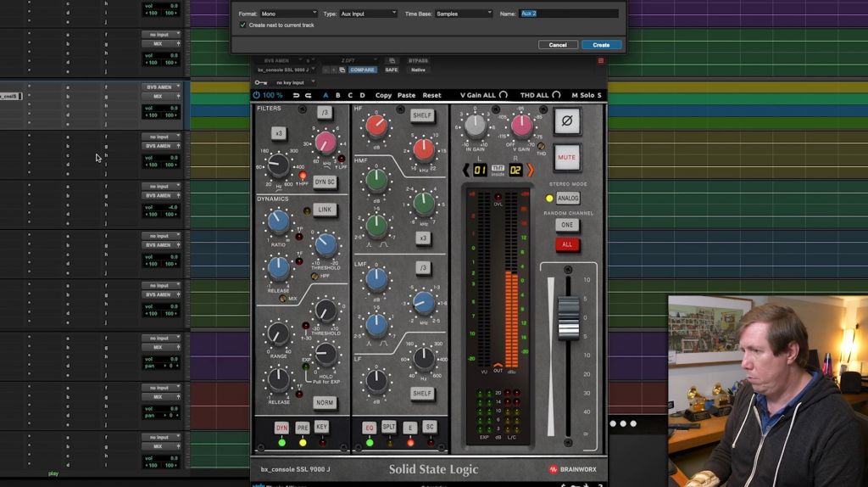Toggle the HF SHELF button
The image size is (868, 487).
(x=422, y=115)
